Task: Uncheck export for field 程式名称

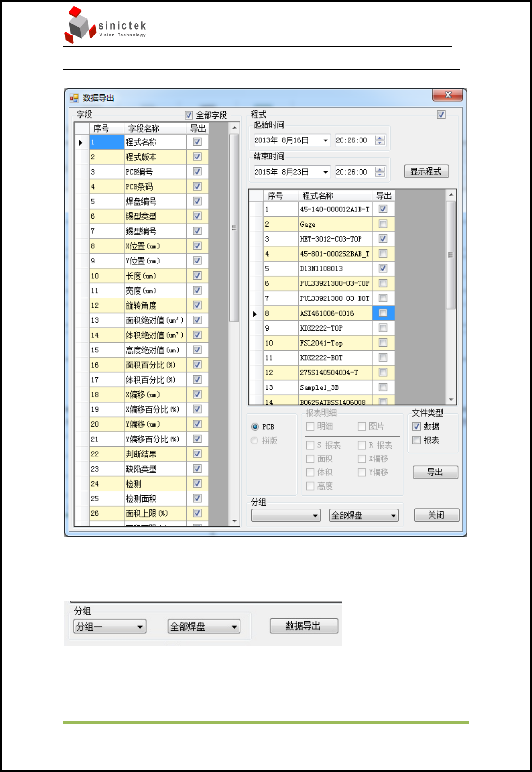Action: [x=197, y=142]
